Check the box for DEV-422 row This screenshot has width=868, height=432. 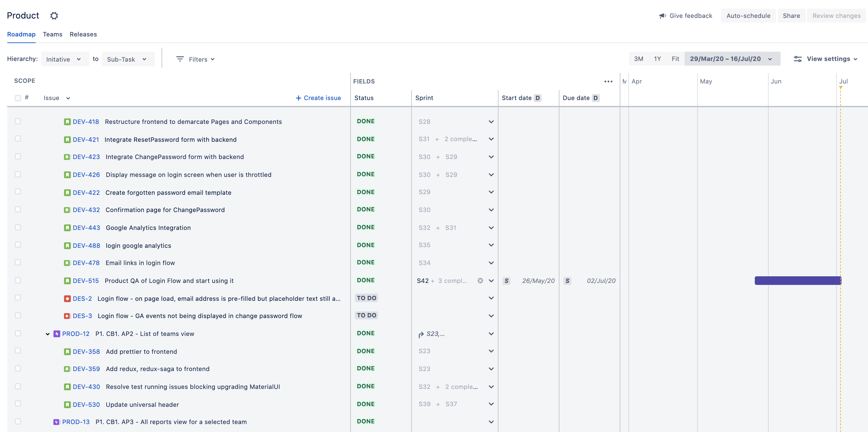(18, 191)
